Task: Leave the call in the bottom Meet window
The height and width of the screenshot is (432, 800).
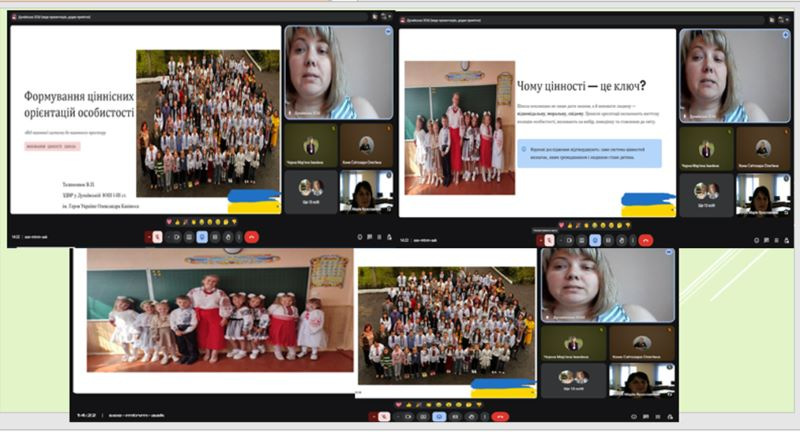Action: click(x=500, y=417)
